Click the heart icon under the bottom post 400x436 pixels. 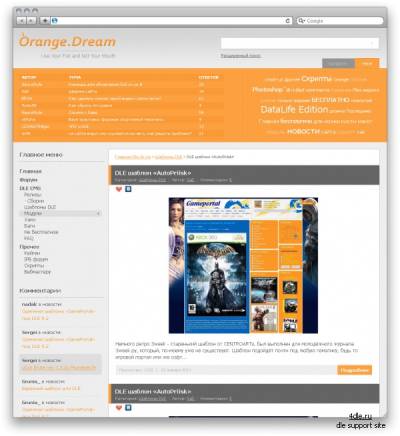coord(119,407)
